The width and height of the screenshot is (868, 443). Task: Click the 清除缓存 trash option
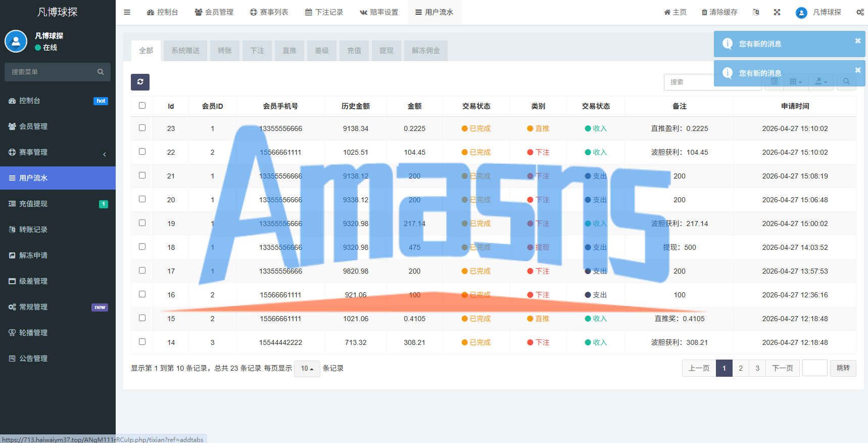(719, 12)
